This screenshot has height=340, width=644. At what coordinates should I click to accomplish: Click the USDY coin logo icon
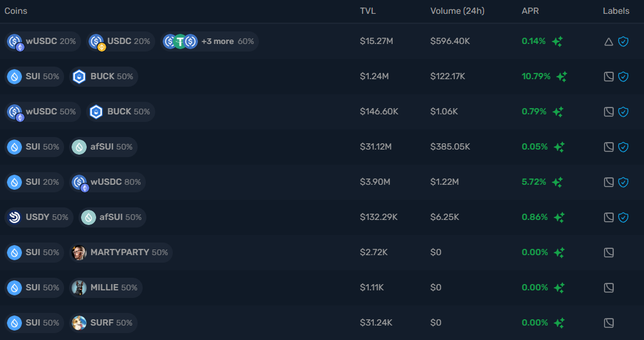(x=14, y=217)
